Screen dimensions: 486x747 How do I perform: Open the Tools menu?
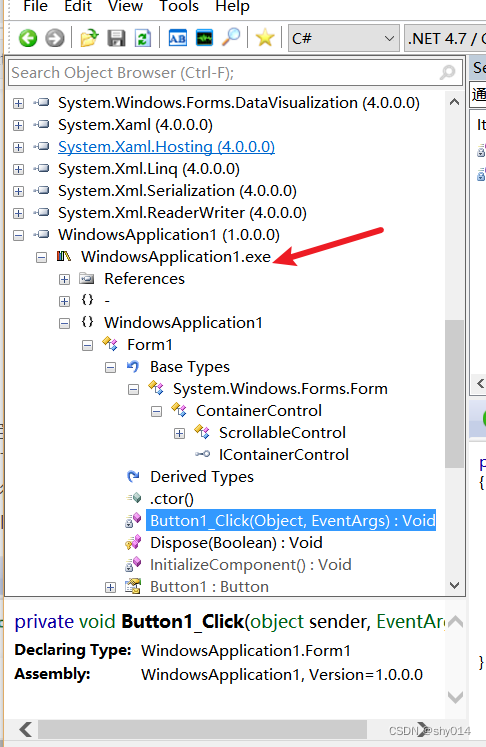[179, 6]
